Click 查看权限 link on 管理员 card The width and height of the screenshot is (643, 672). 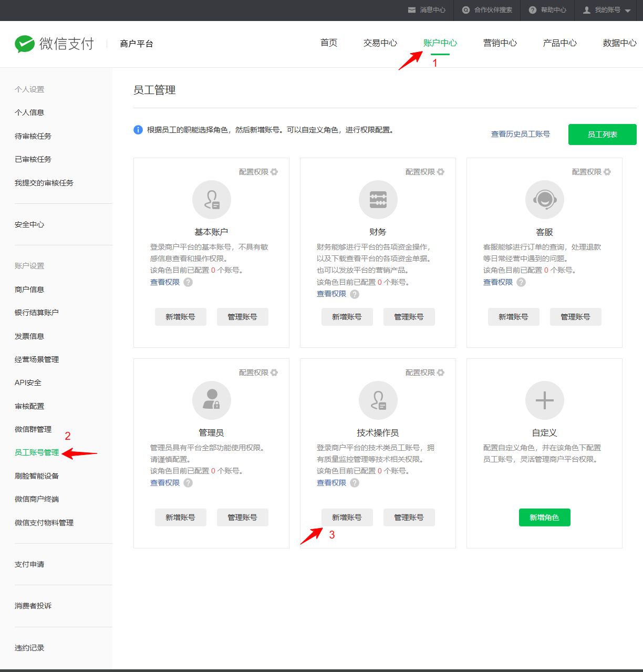click(165, 483)
